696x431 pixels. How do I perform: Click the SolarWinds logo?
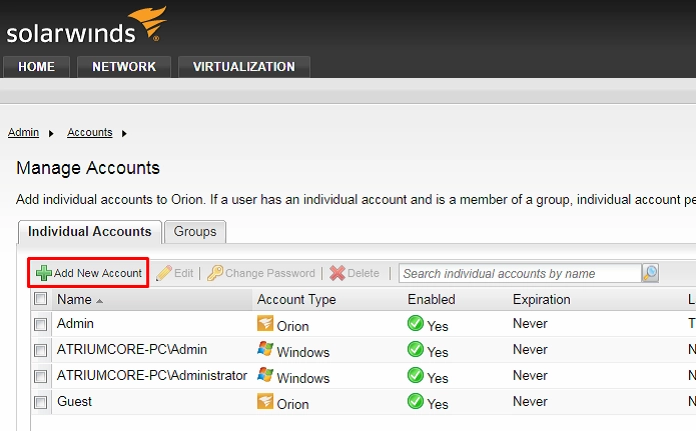(86, 26)
